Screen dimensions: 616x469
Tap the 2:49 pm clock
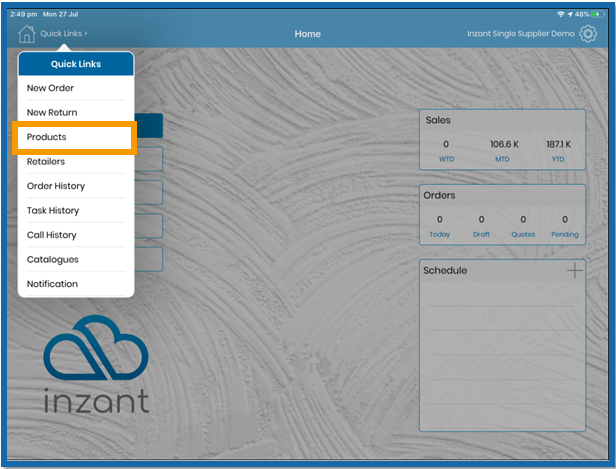pos(24,14)
